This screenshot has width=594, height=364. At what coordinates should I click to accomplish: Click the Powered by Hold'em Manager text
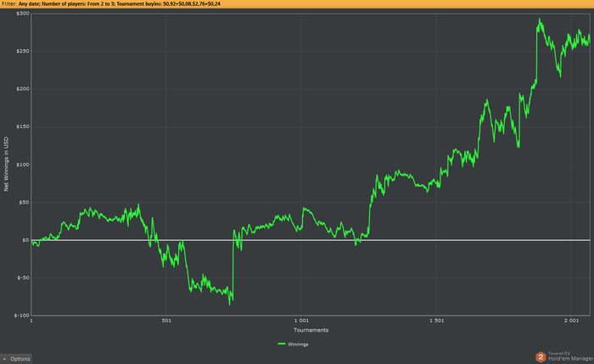(570, 356)
